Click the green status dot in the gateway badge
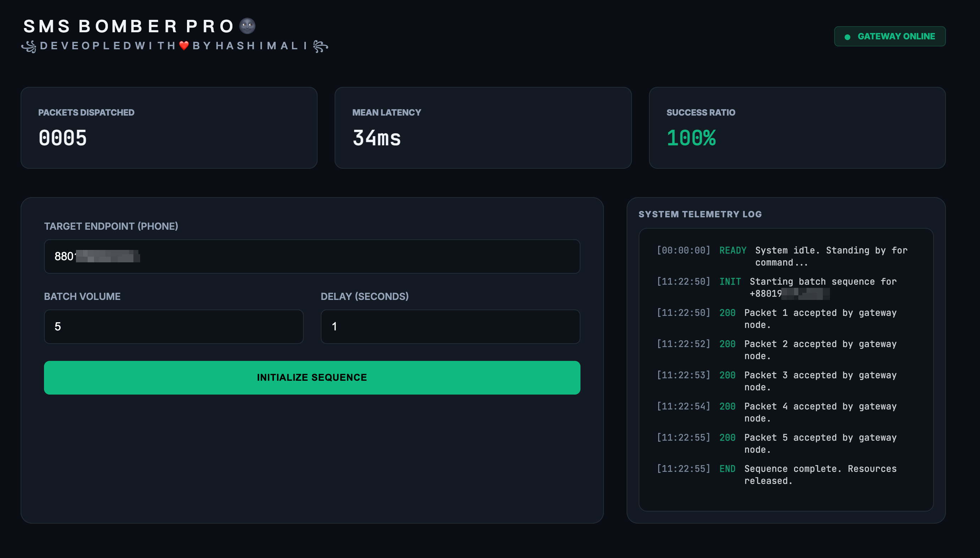980x558 pixels. tap(847, 37)
